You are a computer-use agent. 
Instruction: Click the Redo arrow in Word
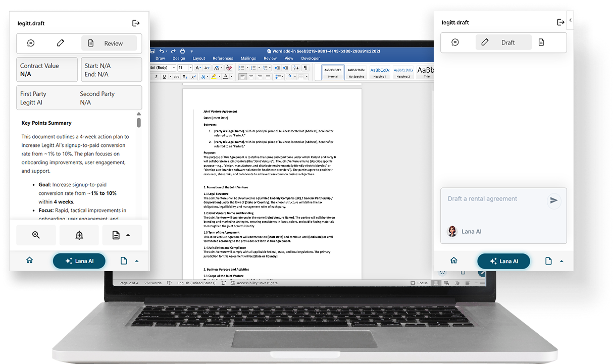point(173,51)
